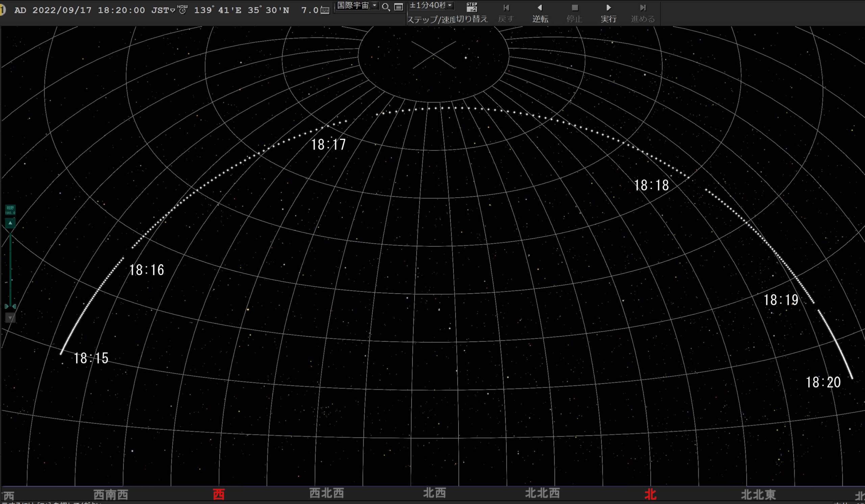Click the 進める step-forward button
Viewport: 865px width, 504px height.
pos(643,13)
